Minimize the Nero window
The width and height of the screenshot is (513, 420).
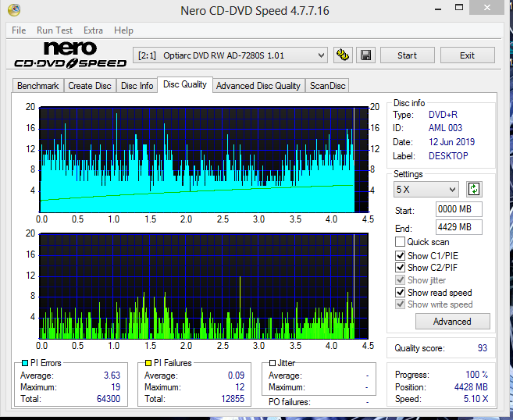(438, 8)
